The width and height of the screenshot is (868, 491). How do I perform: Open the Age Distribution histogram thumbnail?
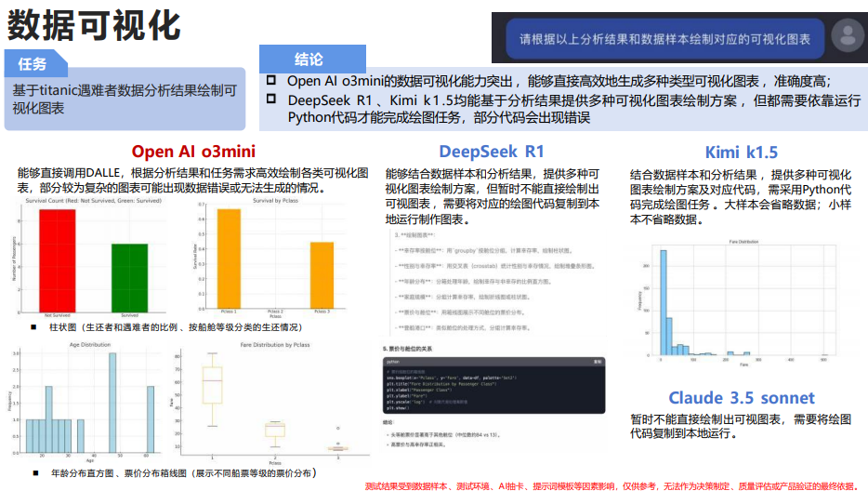(83, 401)
